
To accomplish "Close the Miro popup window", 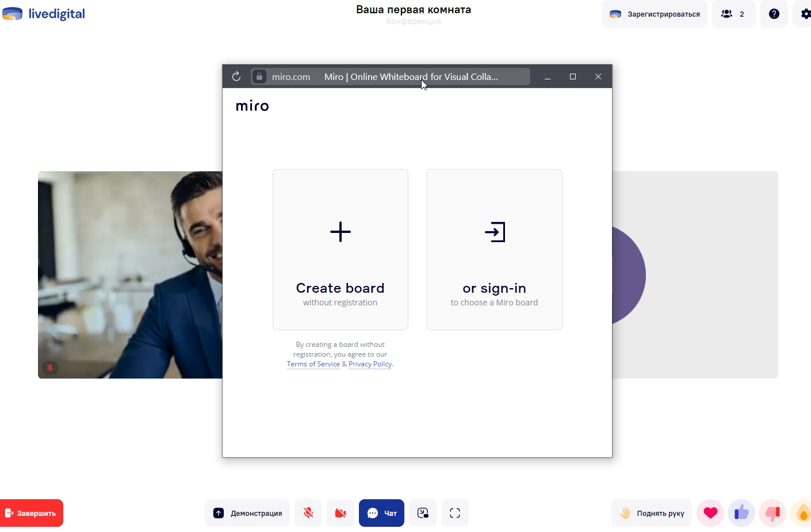I will click(x=598, y=76).
